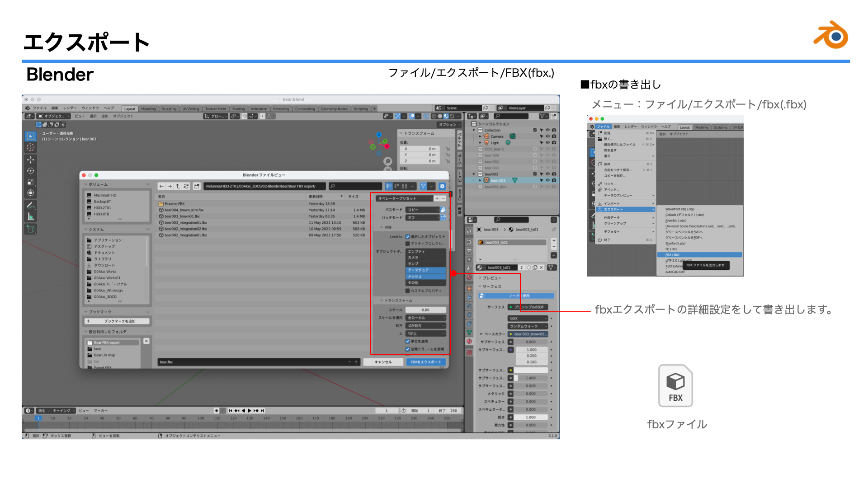868x488 pixels.
Task: Click the キャンセル button
Action: (x=383, y=362)
